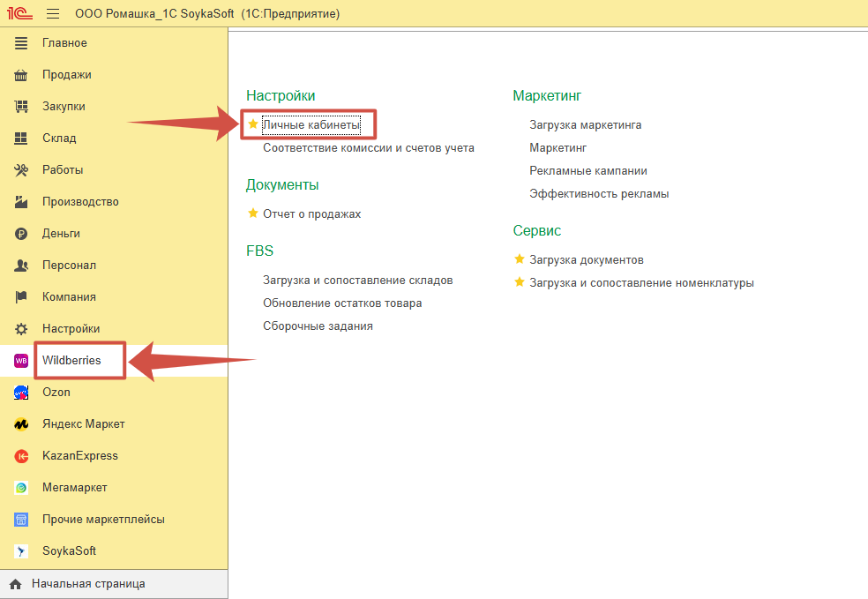
Task: Open the hamburger main menu
Action: click(x=53, y=14)
